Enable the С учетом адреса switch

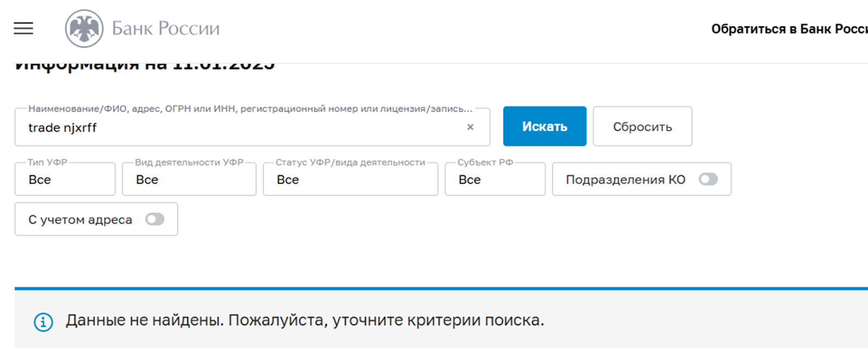[155, 219]
